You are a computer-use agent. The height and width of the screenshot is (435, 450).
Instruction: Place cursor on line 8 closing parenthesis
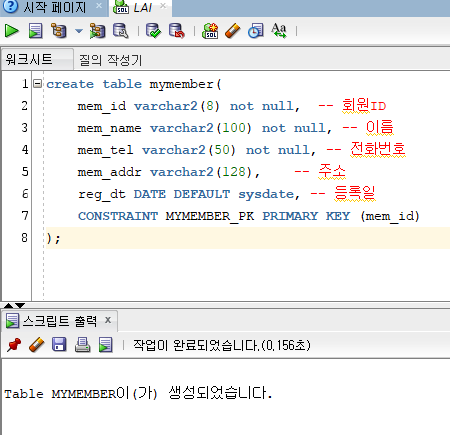click(x=49, y=238)
